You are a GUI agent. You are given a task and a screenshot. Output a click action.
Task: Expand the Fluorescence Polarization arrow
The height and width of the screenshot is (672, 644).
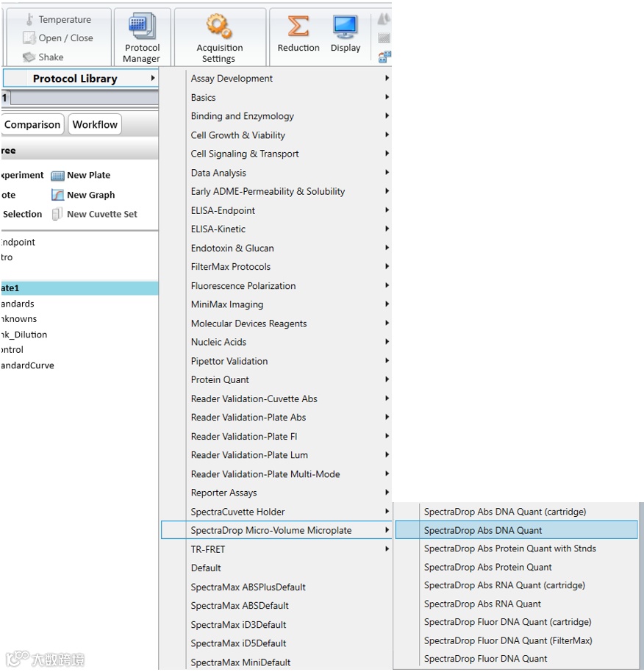pyautogui.click(x=387, y=285)
